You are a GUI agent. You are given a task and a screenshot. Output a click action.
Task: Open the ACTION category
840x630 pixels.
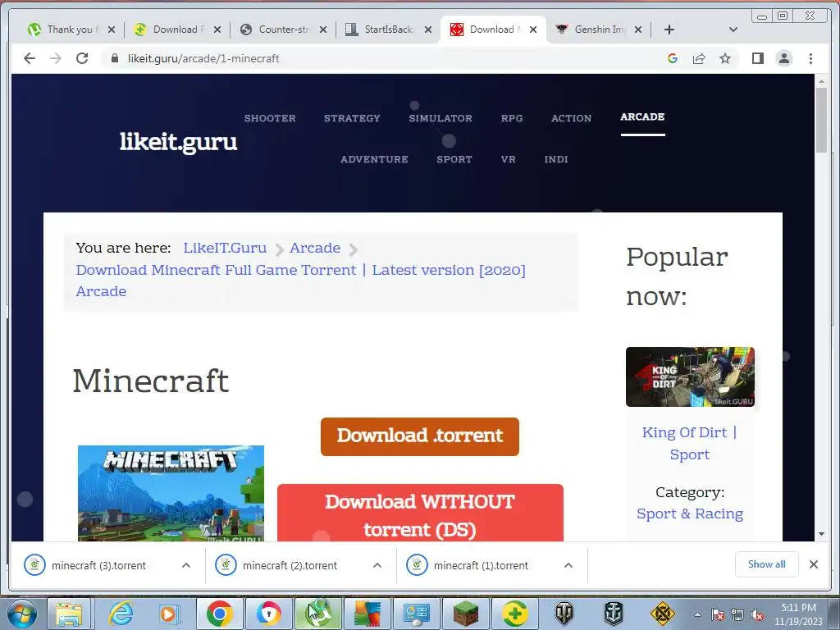pos(572,118)
